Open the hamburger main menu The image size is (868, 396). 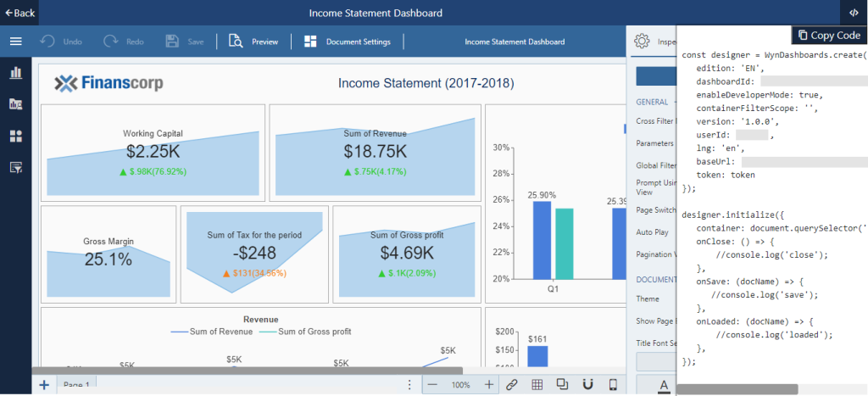coord(15,41)
